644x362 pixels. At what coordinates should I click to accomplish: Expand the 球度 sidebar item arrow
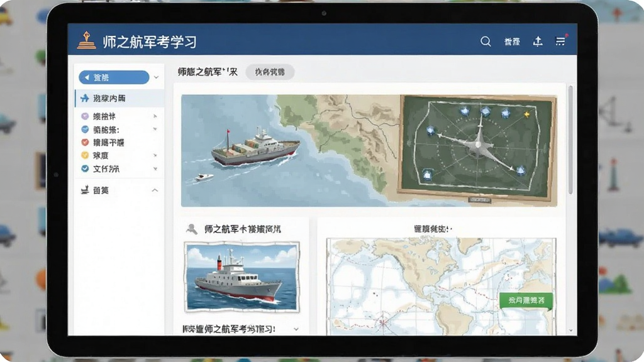point(155,156)
